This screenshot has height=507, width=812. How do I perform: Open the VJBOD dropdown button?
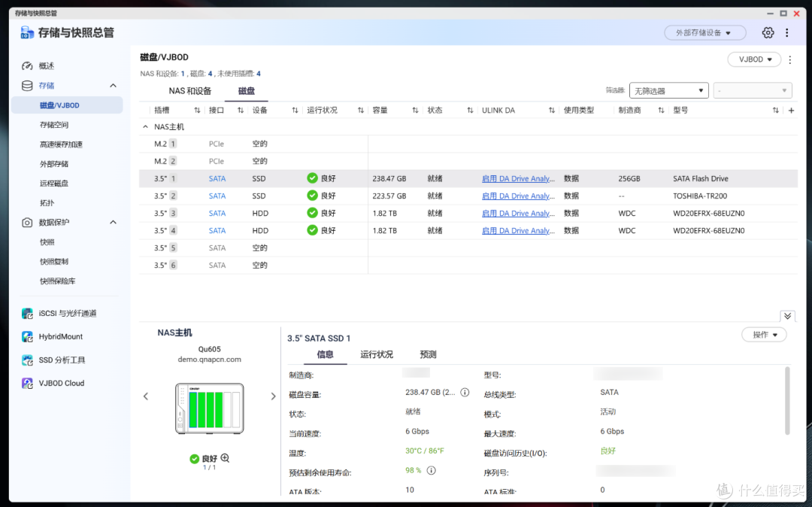[754, 59]
